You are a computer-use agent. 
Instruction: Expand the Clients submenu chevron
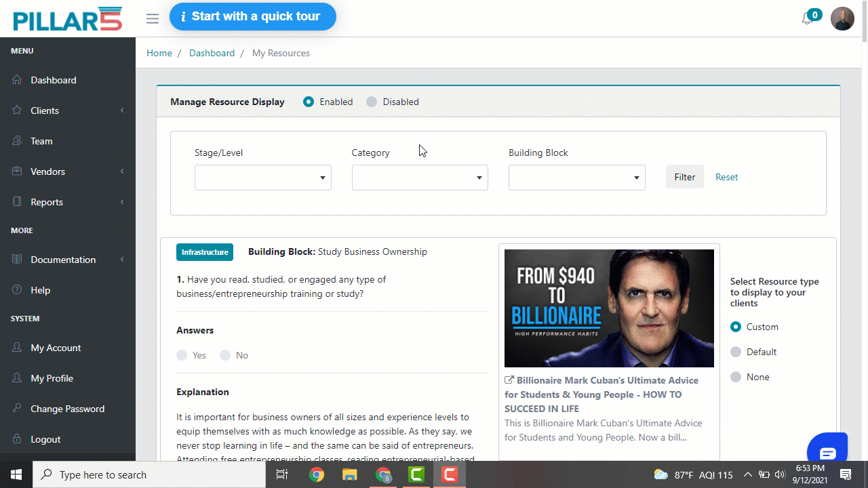(122, 110)
